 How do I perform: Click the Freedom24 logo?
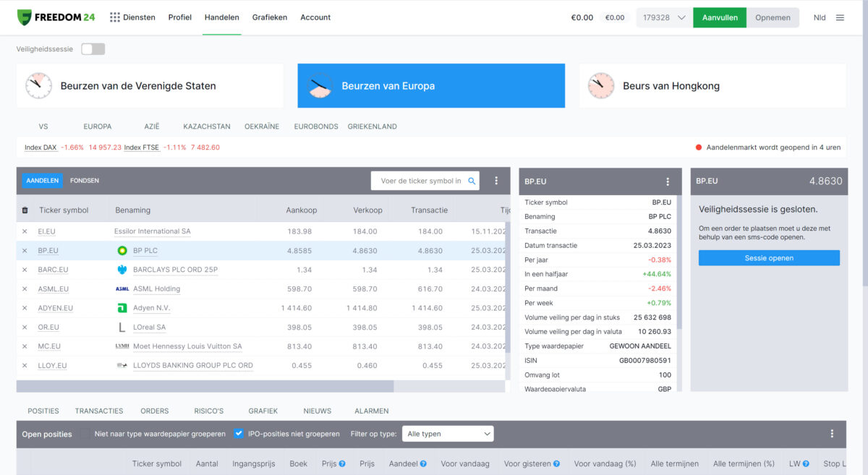58,17
